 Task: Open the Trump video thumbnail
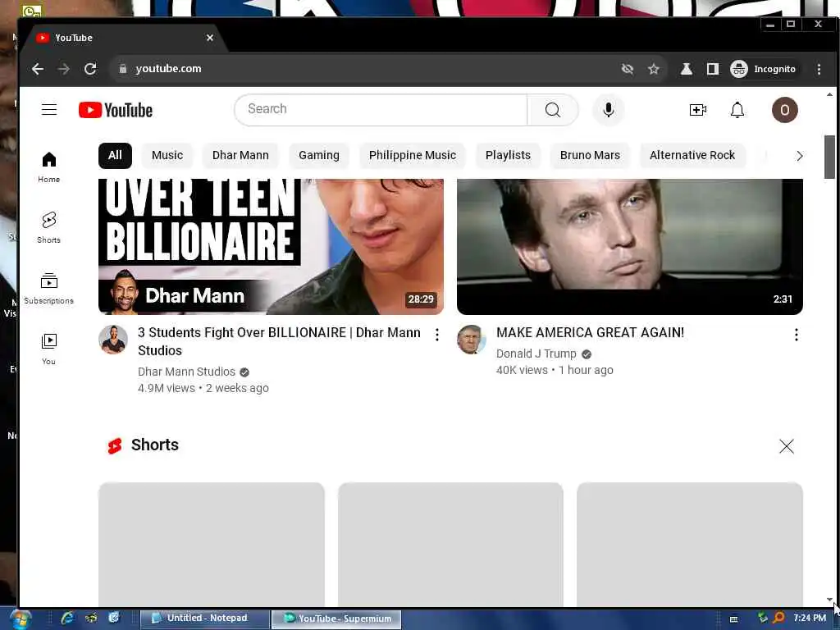(629, 246)
